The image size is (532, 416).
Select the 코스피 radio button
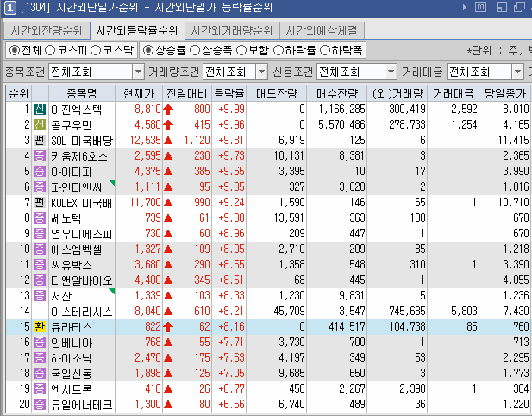[x=50, y=51]
